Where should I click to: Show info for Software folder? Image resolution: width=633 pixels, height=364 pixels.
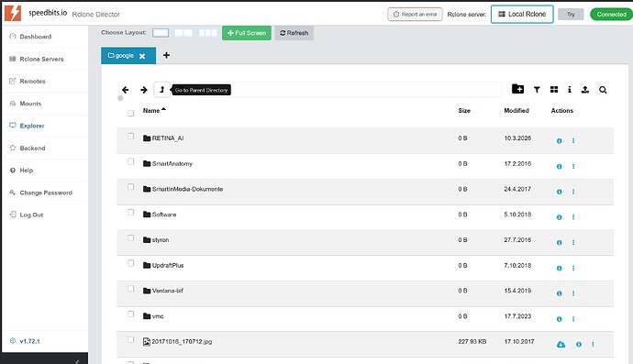click(559, 217)
